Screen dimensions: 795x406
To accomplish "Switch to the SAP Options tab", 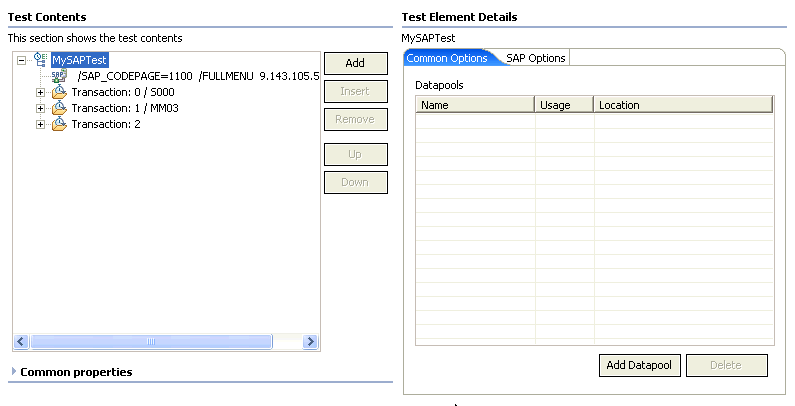I will click(x=535, y=58).
